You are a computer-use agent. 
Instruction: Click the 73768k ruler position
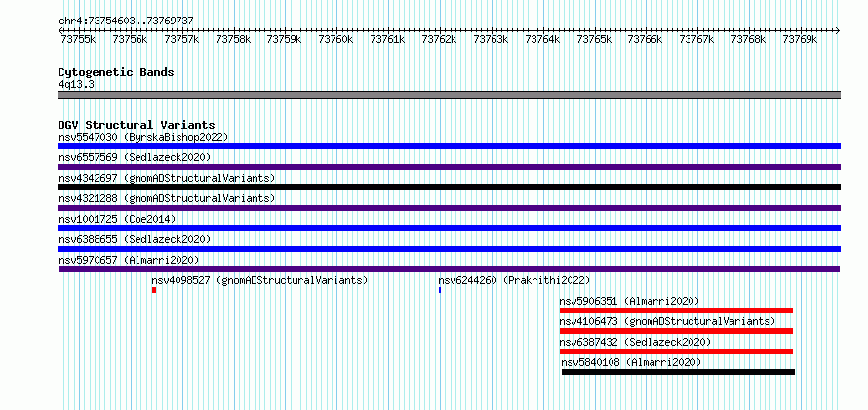[x=748, y=39]
